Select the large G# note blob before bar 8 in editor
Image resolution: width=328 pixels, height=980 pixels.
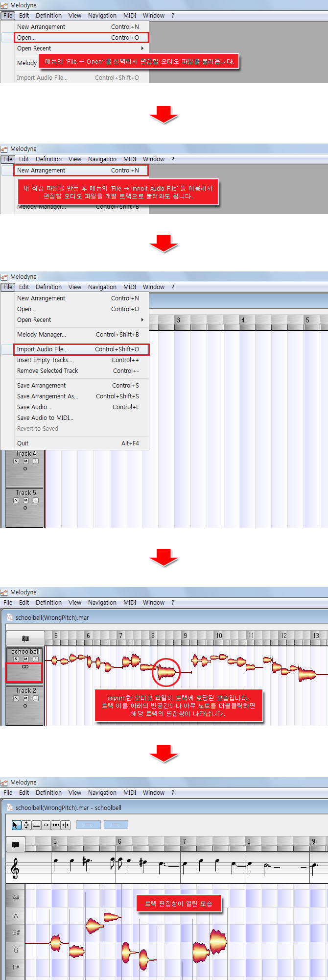point(218,941)
